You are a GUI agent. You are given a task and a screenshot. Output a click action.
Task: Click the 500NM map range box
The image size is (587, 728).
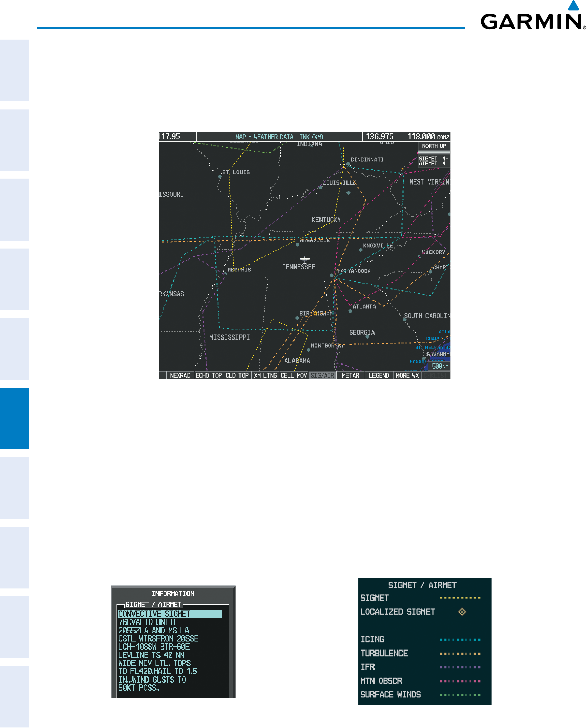coord(439,366)
